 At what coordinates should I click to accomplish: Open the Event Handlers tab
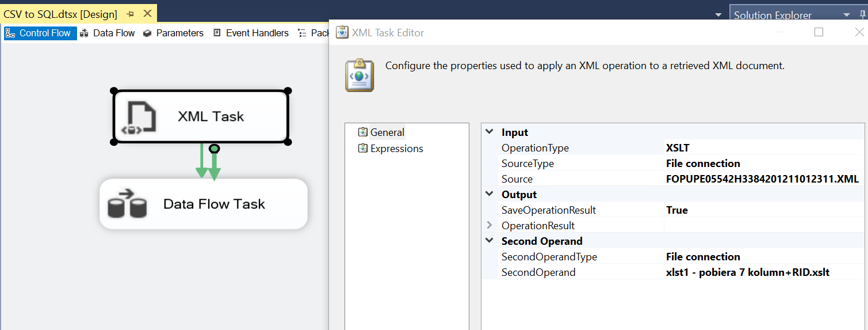251,33
